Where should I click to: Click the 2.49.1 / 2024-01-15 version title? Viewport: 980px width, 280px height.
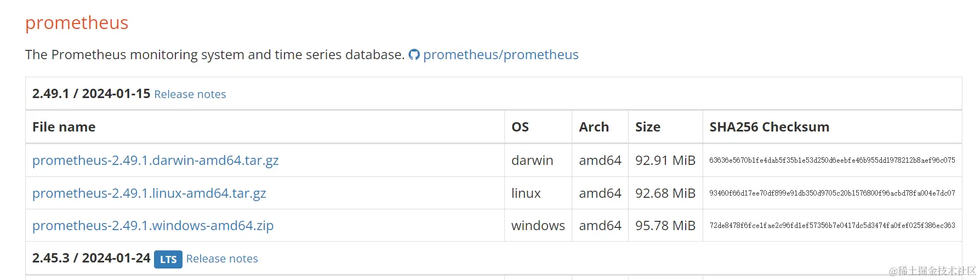[91, 94]
